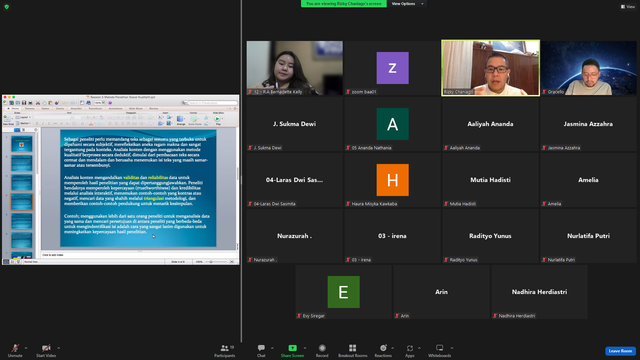This screenshot has height=360, width=640.
Task: Open View Options dropdown at top
Action: 407,4
